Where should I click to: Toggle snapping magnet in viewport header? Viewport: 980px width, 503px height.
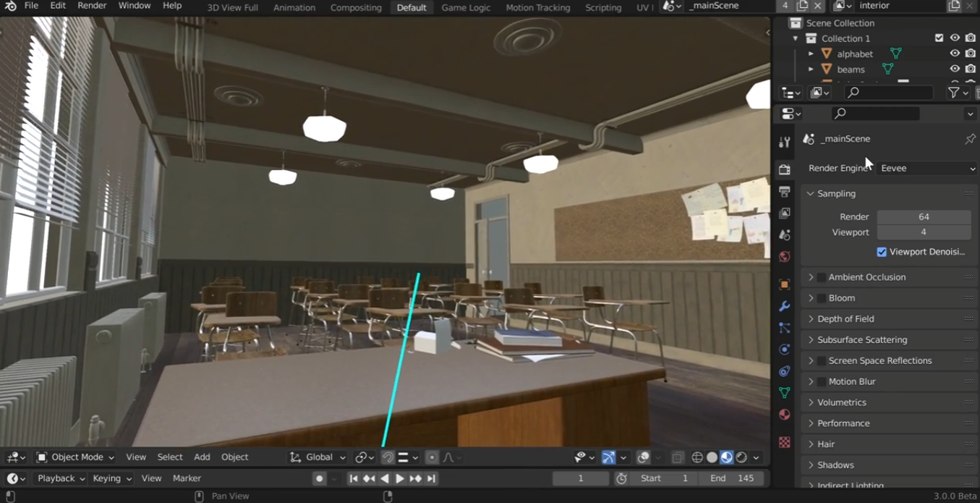pyautogui.click(x=388, y=457)
